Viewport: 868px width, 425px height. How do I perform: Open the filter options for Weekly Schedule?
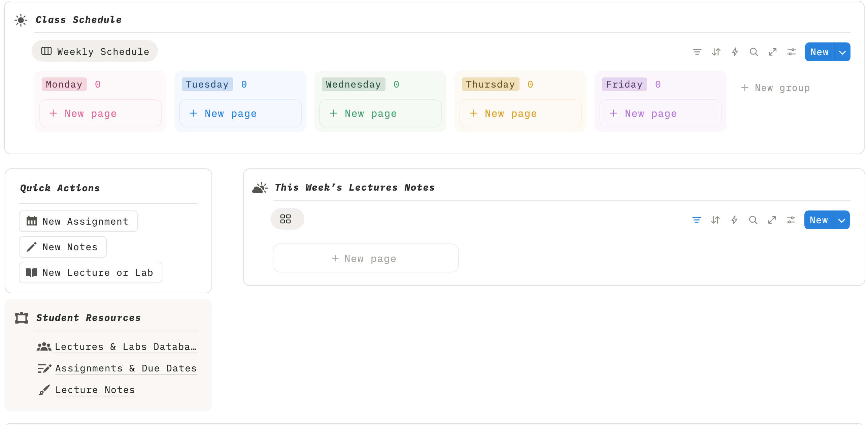coord(697,52)
